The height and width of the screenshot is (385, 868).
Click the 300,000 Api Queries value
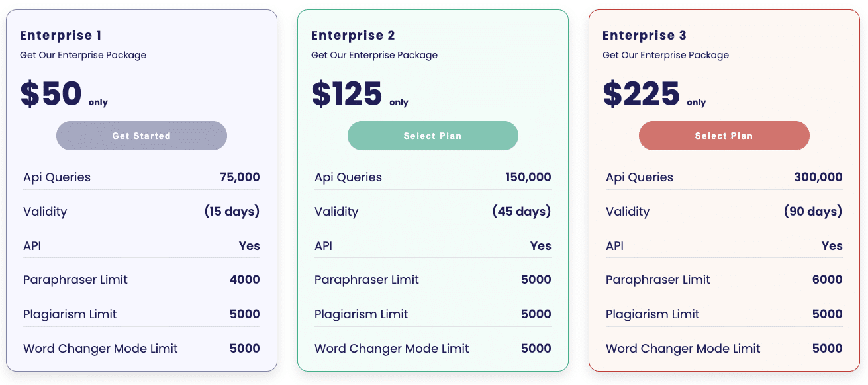click(x=818, y=177)
